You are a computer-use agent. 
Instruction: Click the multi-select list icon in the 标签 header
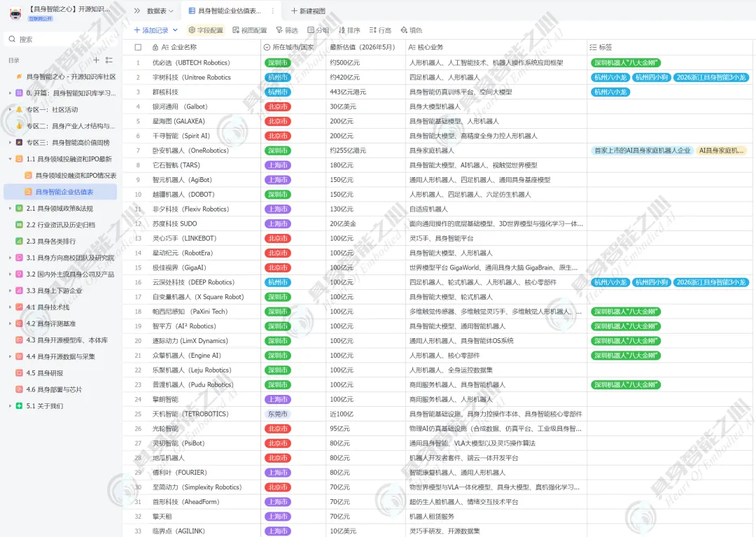point(593,47)
